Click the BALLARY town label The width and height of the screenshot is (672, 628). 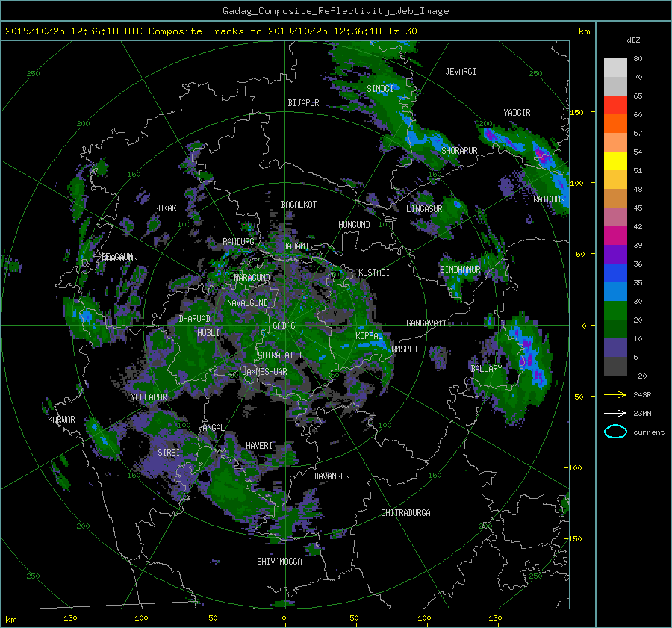(x=486, y=369)
